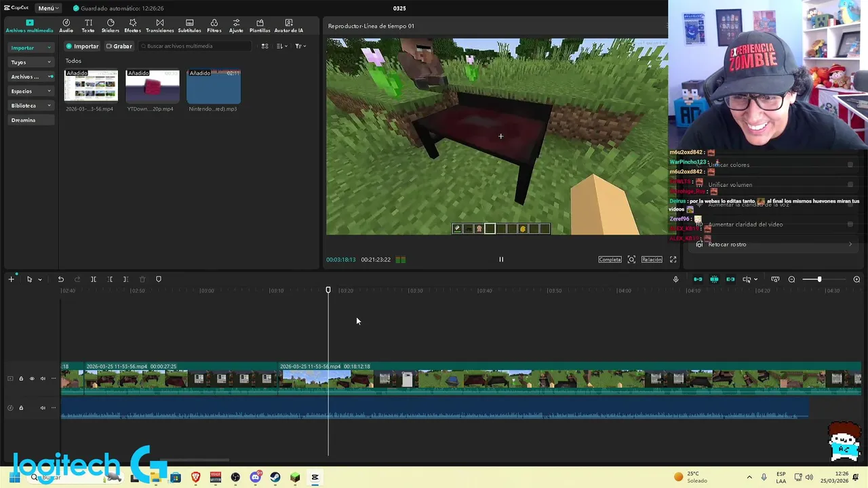Click the Importar media button
This screenshot has width=868, height=488.
[82, 46]
